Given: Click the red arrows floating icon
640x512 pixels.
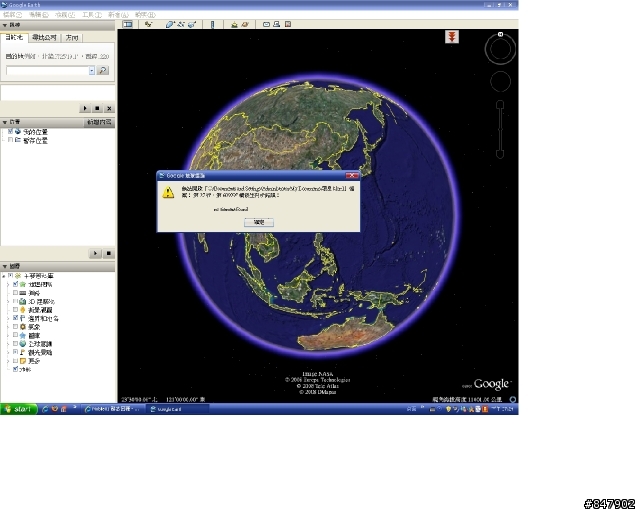Looking at the screenshot, I should click(x=452, y=37).
